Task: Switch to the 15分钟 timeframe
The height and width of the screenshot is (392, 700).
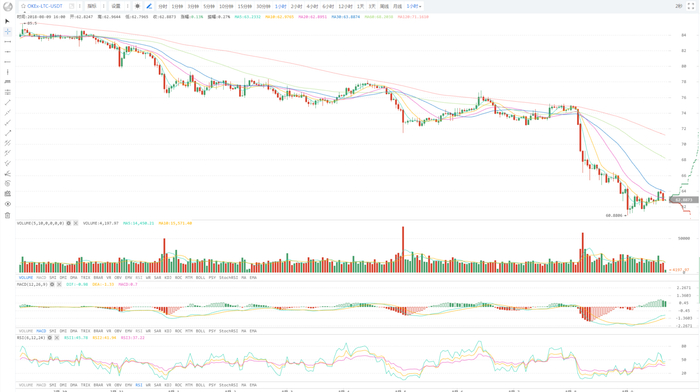Action: click(244, 6)
